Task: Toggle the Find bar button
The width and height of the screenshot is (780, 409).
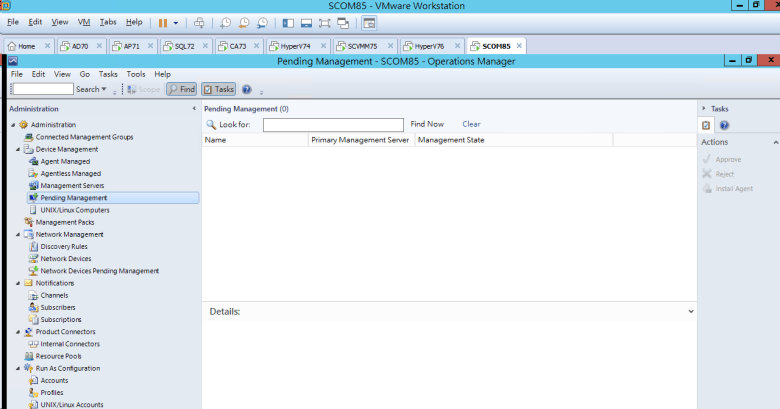Action: point(181,89)
